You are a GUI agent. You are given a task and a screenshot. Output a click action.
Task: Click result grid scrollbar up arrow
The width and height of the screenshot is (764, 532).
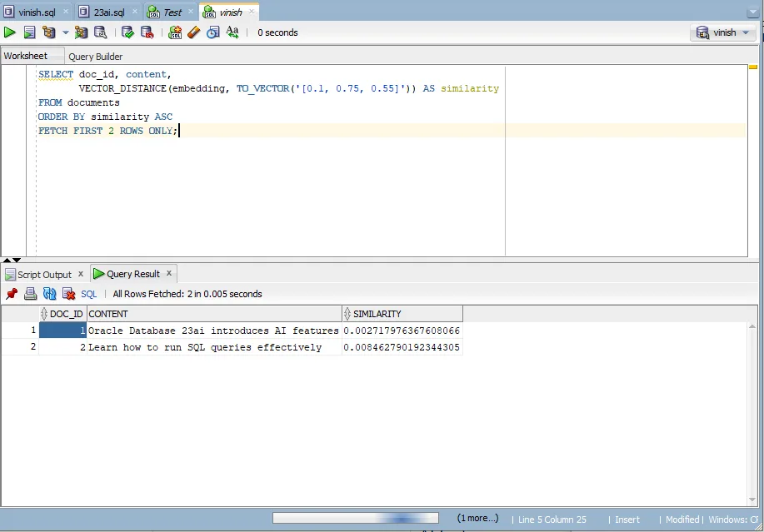click(x=752, y=326)
